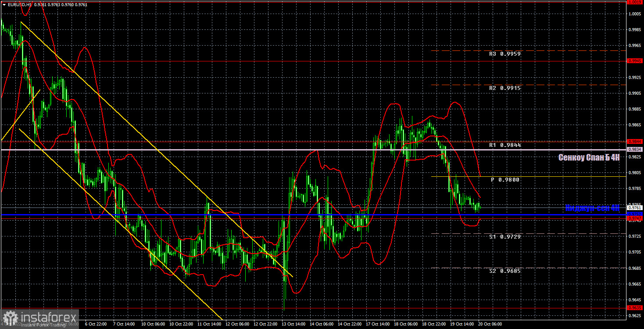The height and width of the screenshot is (329, 644).
Task: Click the red 0.9747 price tag
Action: point(635,218)
